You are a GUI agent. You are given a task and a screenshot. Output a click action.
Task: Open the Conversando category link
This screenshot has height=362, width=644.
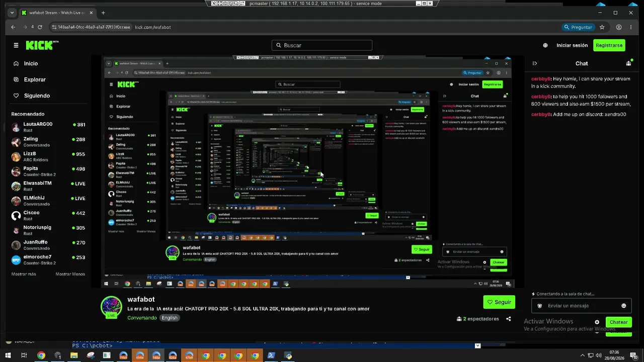[x=142, y=318]
